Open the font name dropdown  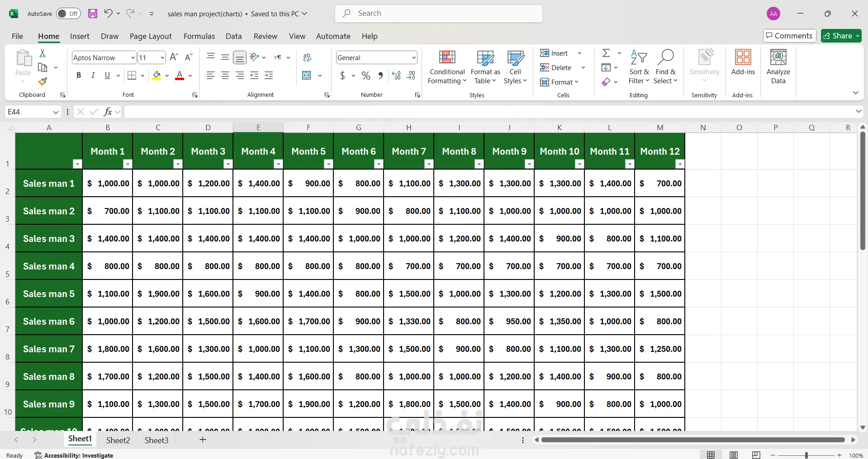tap(133, 57)
